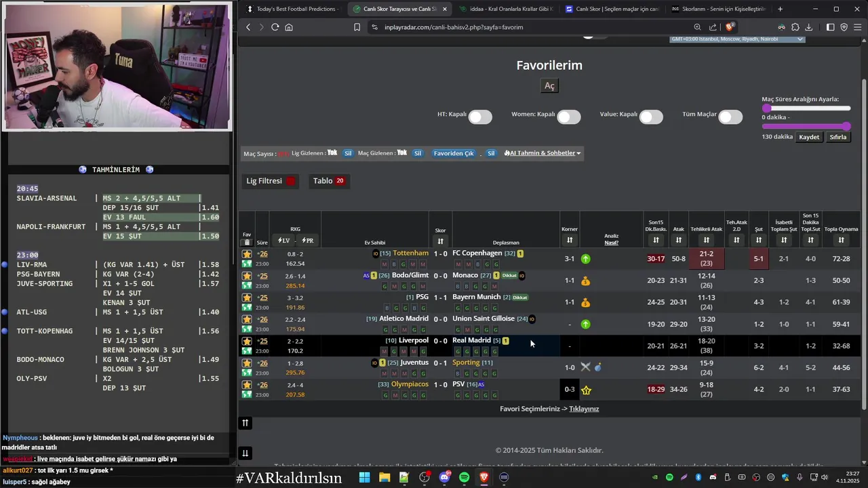Remove Liverpool match favorite star
Screen dimensions: 868x488
point(247,341)
